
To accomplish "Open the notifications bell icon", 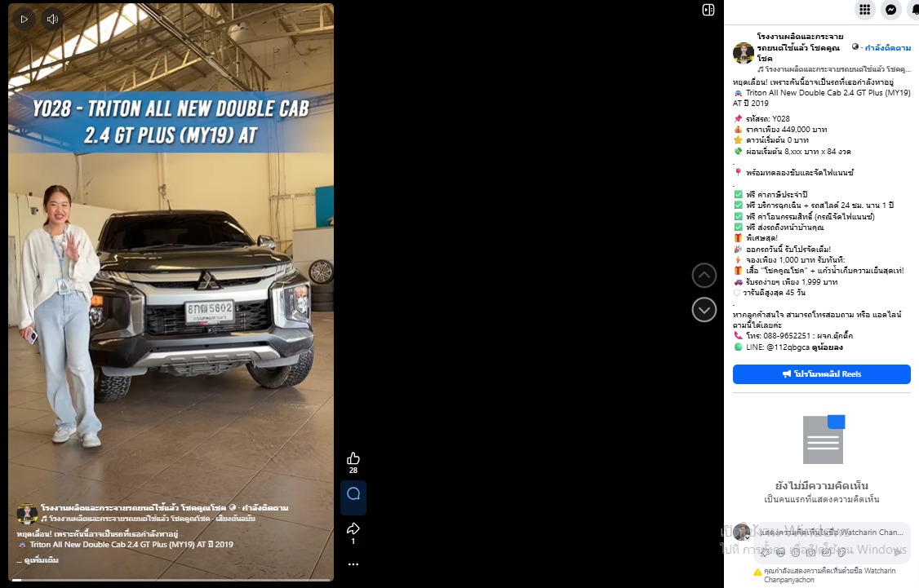I will [x=914, y=9].
